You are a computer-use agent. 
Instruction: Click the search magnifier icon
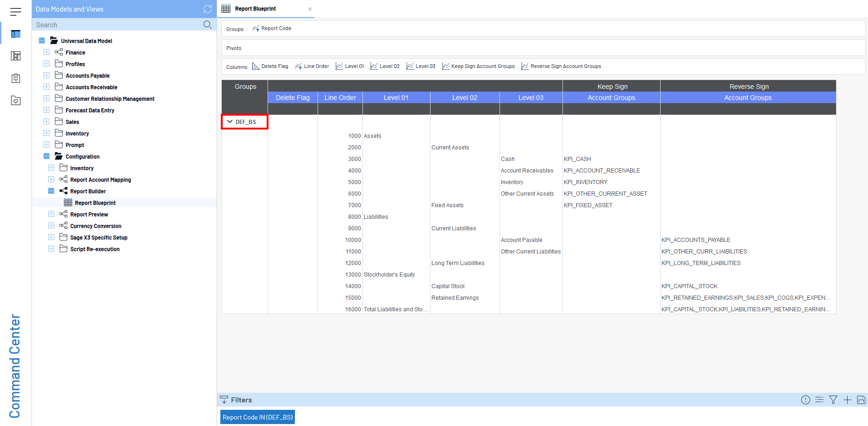point(207,25)
